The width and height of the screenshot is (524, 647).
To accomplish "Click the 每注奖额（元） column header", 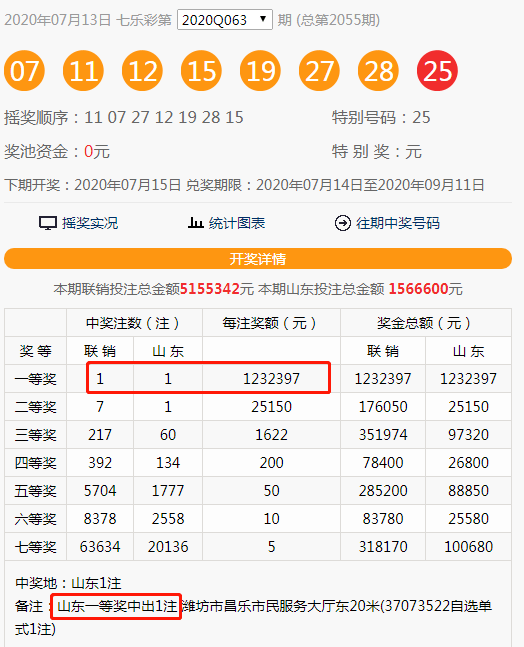I will click(x=271, y=323).
